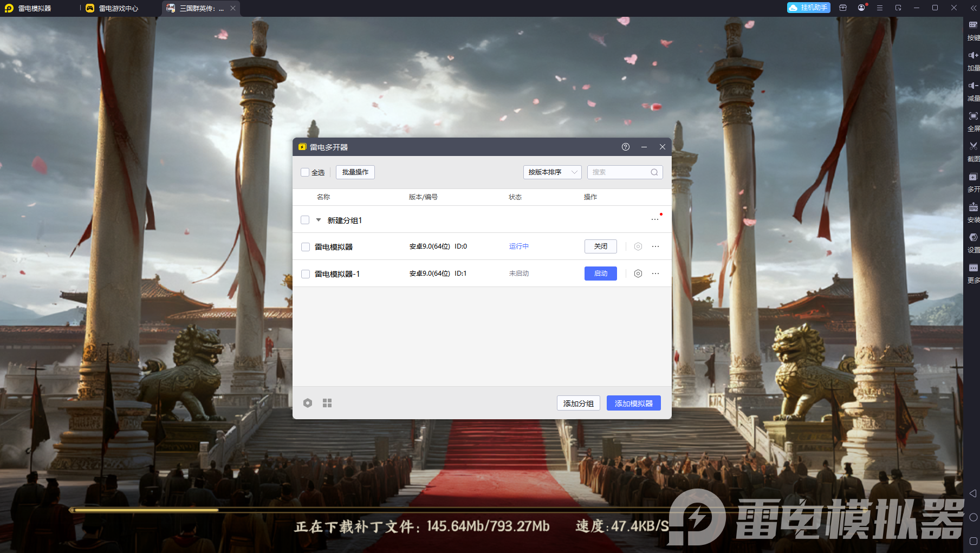
Task: Click the 状态 column header
Action: pyautogui.click(x=515, y=197)
